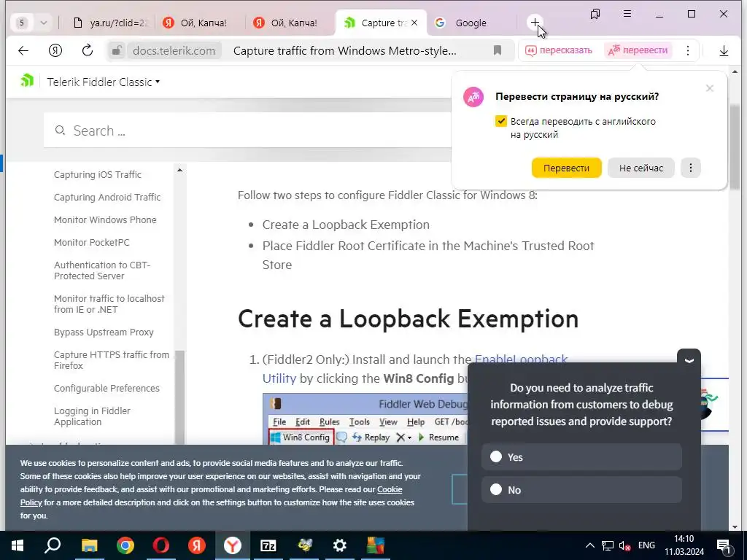This screenshot has width=747, height=560.
Task: Show hidden system tray icons
Action: pyautogui.click(x=589, y=545)
